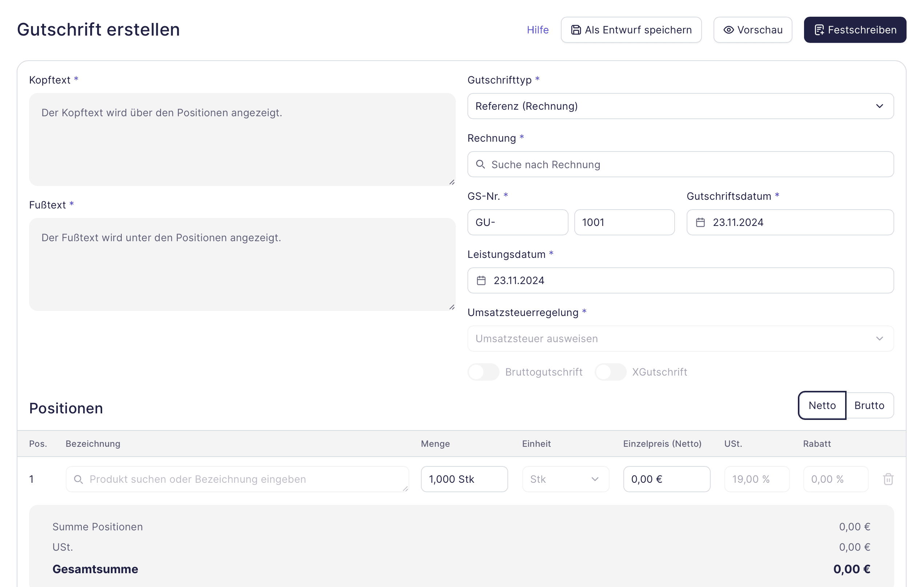Open the Gutschriftsdatum date field

coord(790,222)
